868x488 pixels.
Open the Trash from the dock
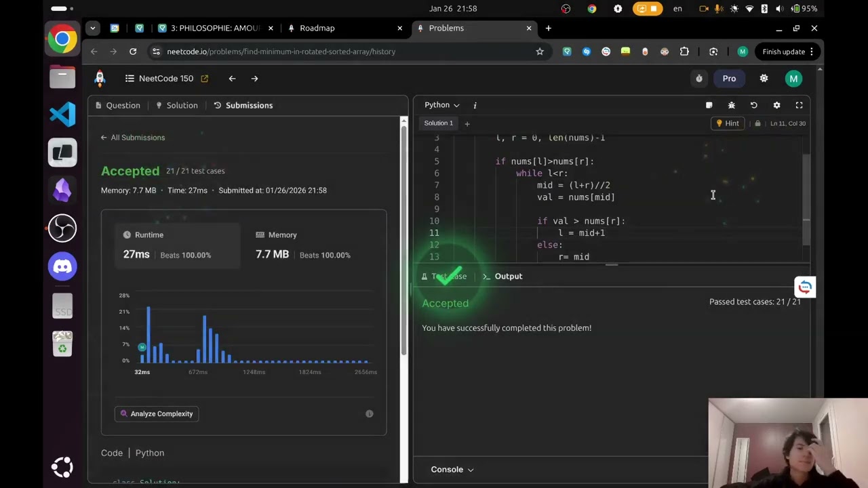tap(62, 344)
